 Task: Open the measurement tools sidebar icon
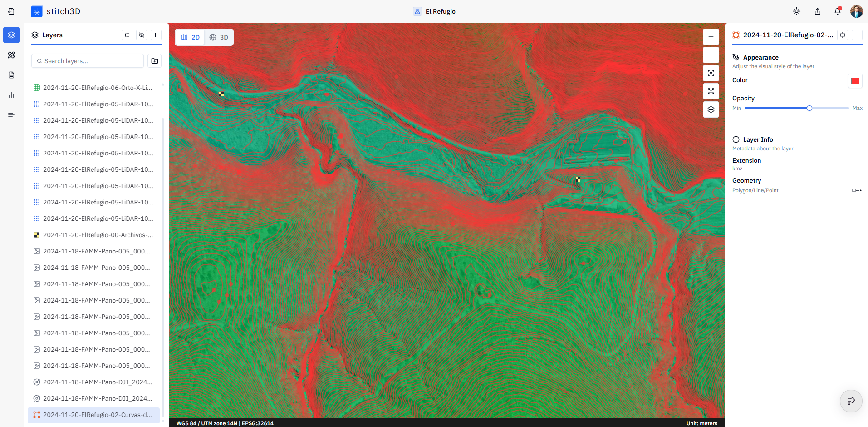point(11,55)
